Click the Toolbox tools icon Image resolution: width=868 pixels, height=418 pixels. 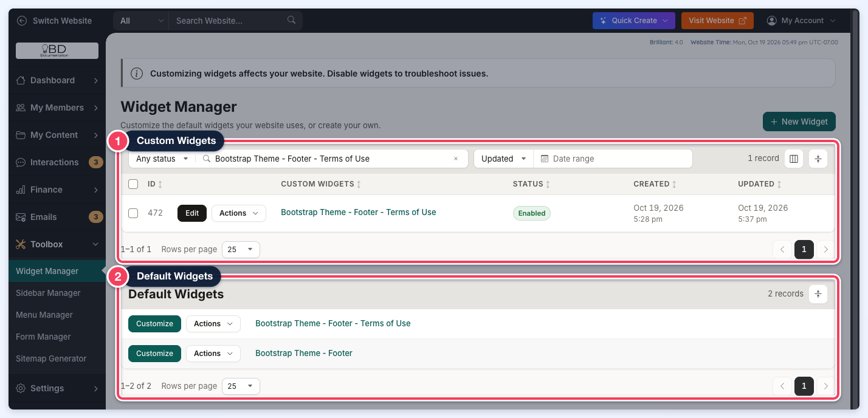[x=21, y=244]
